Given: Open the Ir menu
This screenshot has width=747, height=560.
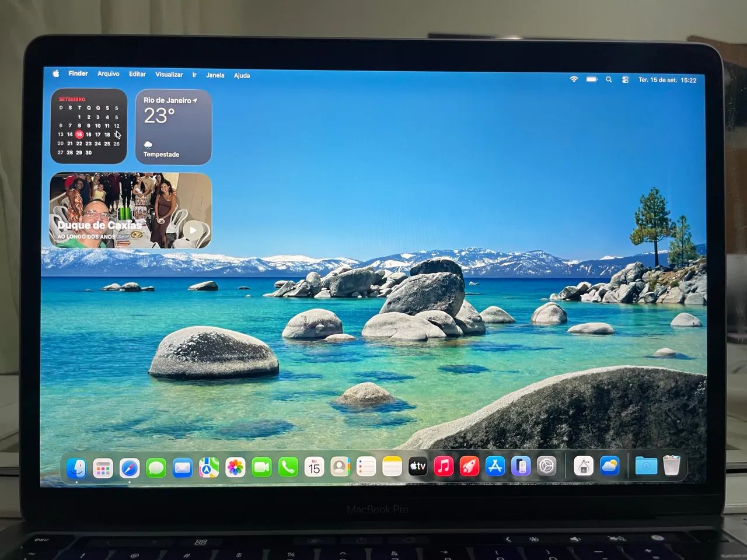Looking at the screenshot, I should pyautogui.click(x=194, y=75).
